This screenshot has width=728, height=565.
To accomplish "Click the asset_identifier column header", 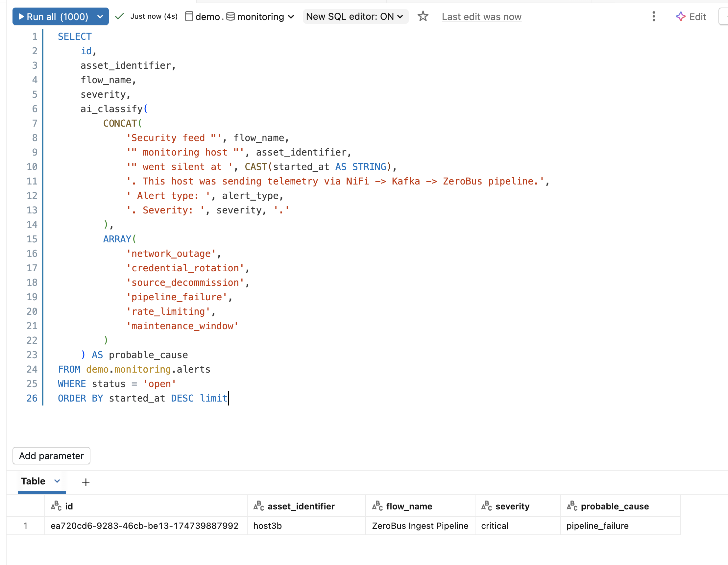I will click(x=306, y=506).
